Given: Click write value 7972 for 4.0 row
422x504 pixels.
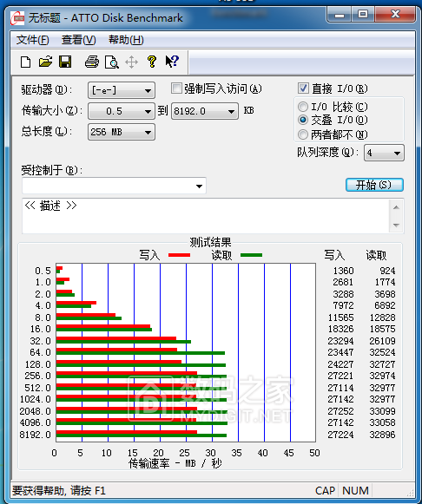Looking at the screenshot, I should tap(343, 305).
